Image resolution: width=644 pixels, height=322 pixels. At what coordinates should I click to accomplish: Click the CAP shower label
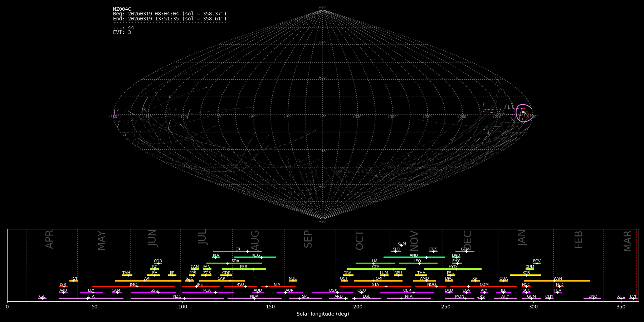click(x=221, y=279)
